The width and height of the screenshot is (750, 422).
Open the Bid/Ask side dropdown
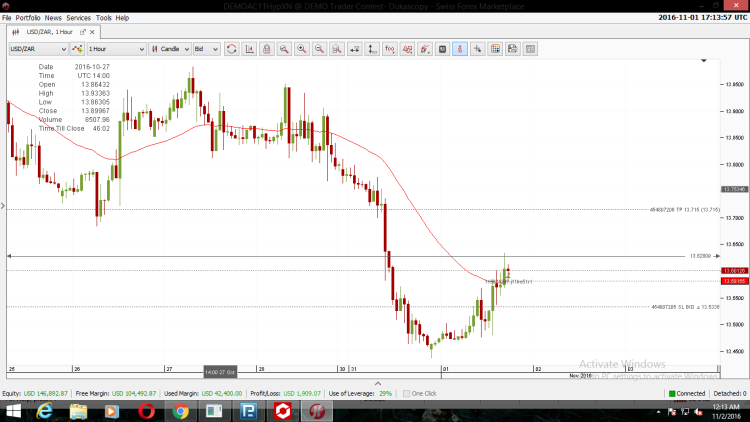click(206, 49)
